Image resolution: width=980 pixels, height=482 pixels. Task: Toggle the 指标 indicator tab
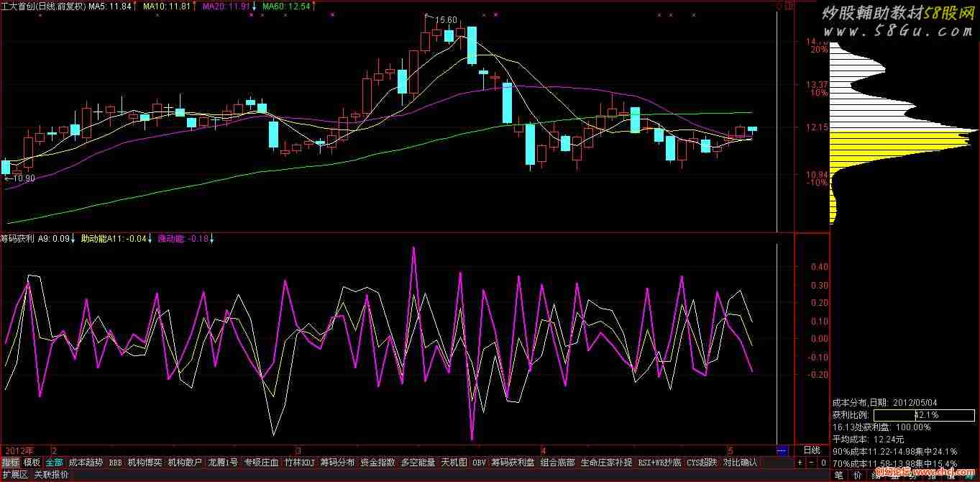click(11, 462)
